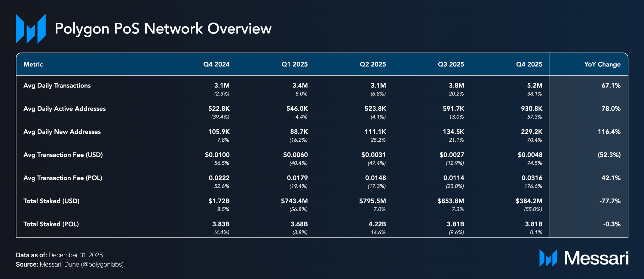644x279 pixels.
Task: Click the 'Data as of: December 31, 2025' line
Action: [x=59, y=255]
